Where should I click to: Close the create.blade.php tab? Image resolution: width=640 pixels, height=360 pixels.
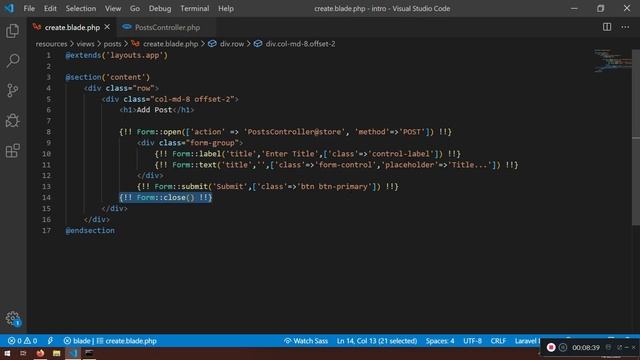coord(107,27)
